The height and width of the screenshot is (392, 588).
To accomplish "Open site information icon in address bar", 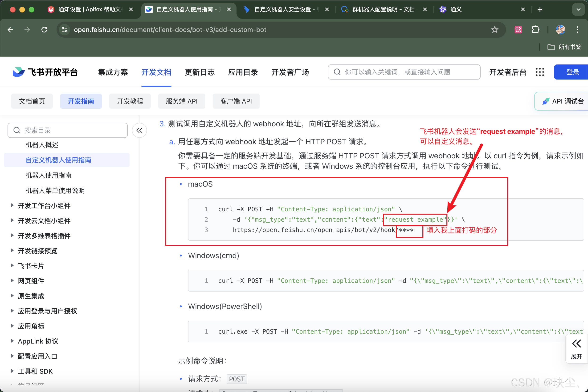I will tap(64, 30).
